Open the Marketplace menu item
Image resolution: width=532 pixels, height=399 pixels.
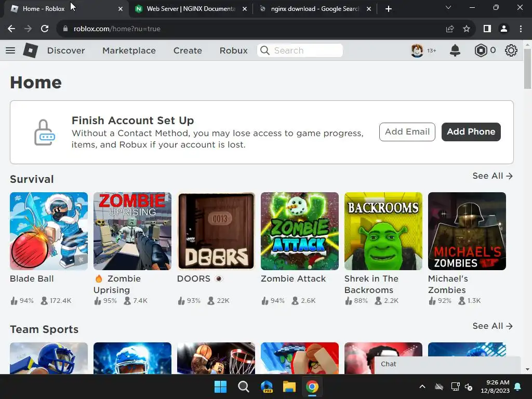129,50
